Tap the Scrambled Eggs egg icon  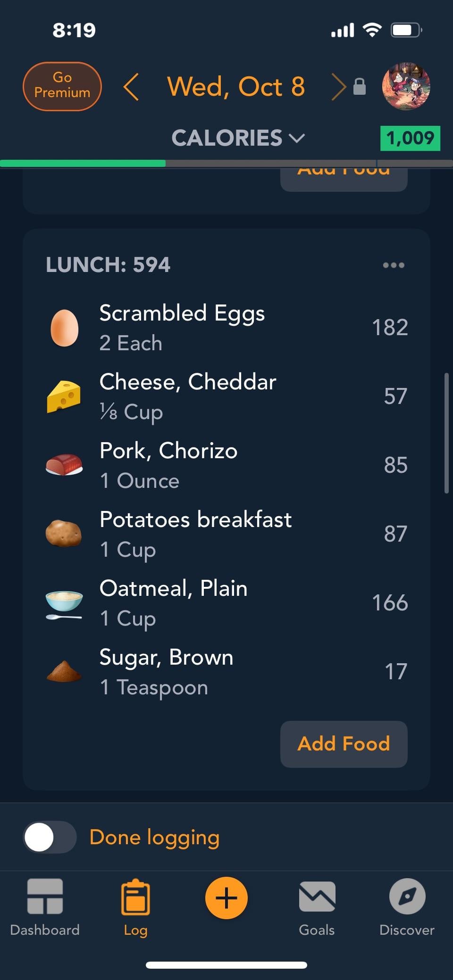(64, 328)
